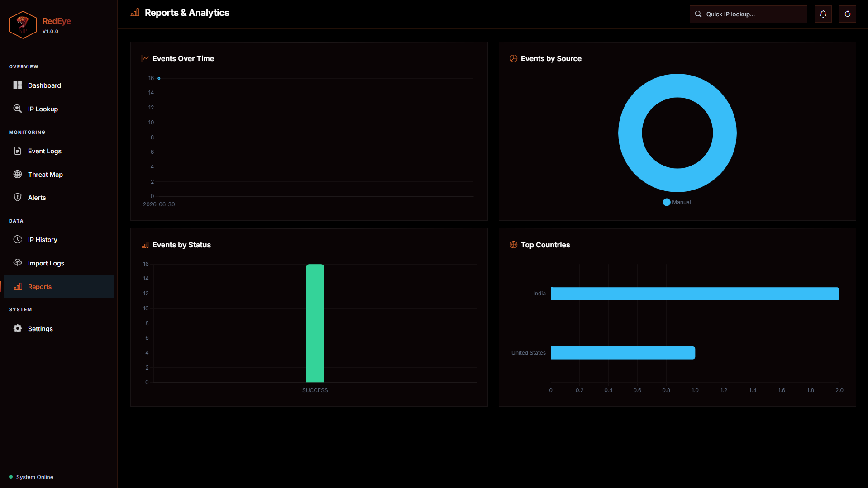
Task: Navigate to Event Logs
Action: tap(58, 151)
